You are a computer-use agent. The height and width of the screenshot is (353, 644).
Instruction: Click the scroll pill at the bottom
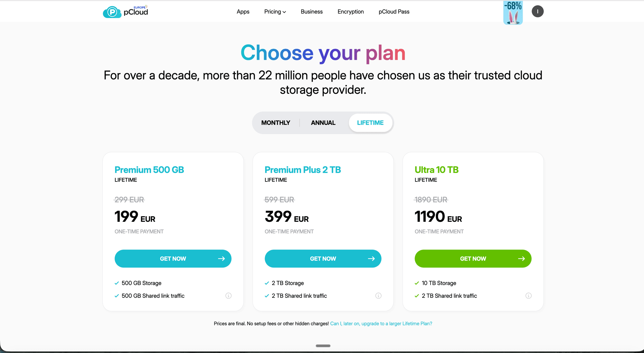coord(323,346)
